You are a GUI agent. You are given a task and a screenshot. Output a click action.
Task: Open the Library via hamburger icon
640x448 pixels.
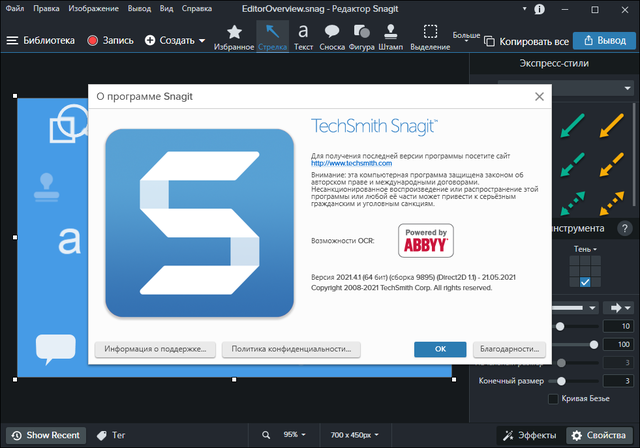pyautogui.click(x=12, y=40)
